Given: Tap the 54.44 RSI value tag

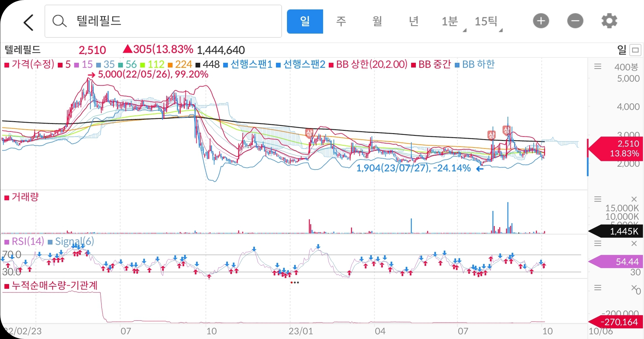Looking at the screenshot, I should coord(615,261).
